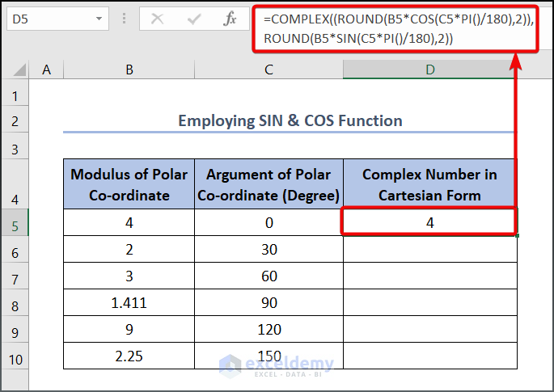
Task: Select column C header
Action: 269,70
